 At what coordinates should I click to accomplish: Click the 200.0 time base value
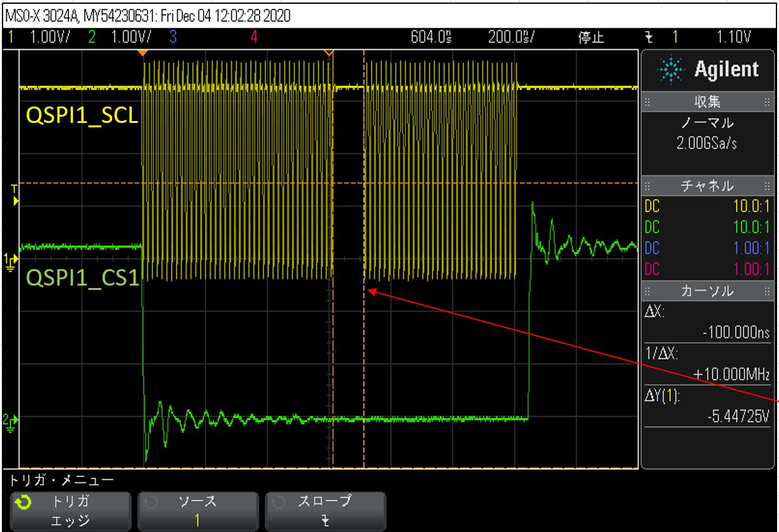(x=511, y=38)
